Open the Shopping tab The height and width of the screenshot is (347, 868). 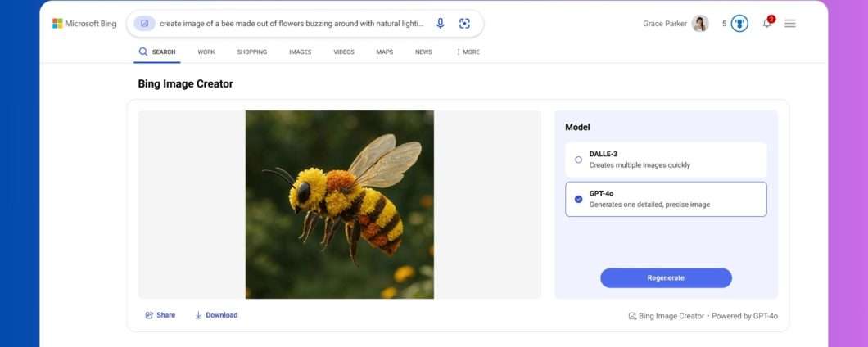point(252,52)
